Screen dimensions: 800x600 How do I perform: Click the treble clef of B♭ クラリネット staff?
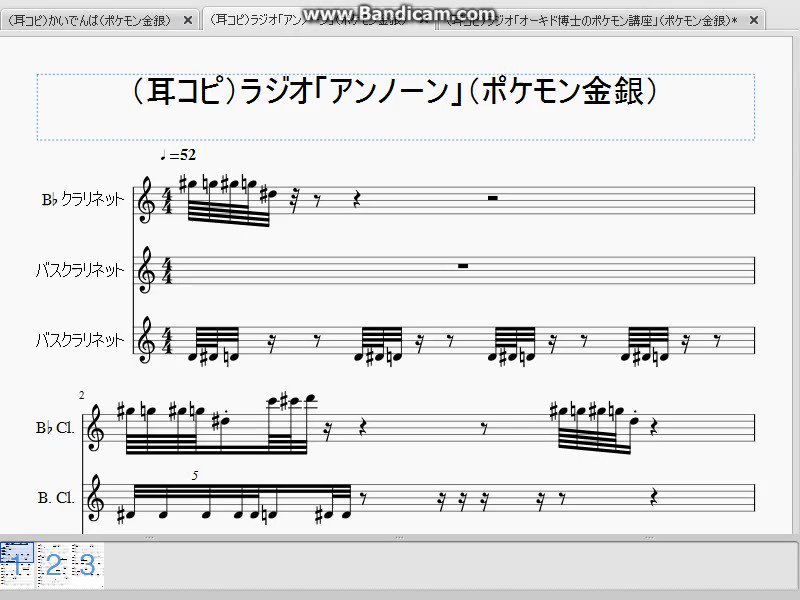coord(147,199)
